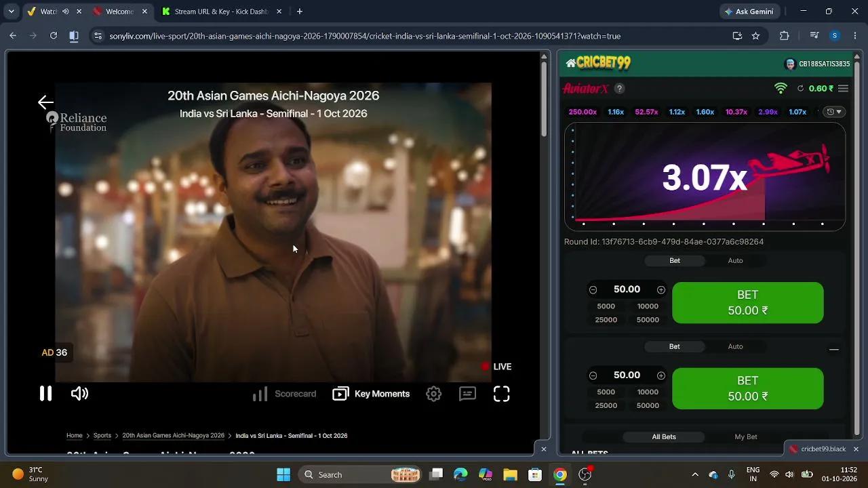Open Aviator X help question mark
Viewport: 868px width, 488px height.
619,88
